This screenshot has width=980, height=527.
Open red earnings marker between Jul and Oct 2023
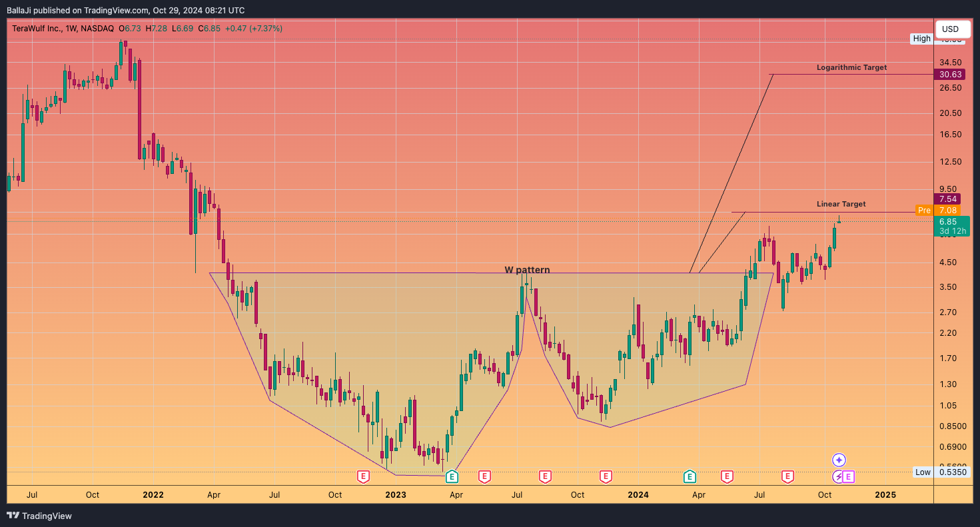545,476
